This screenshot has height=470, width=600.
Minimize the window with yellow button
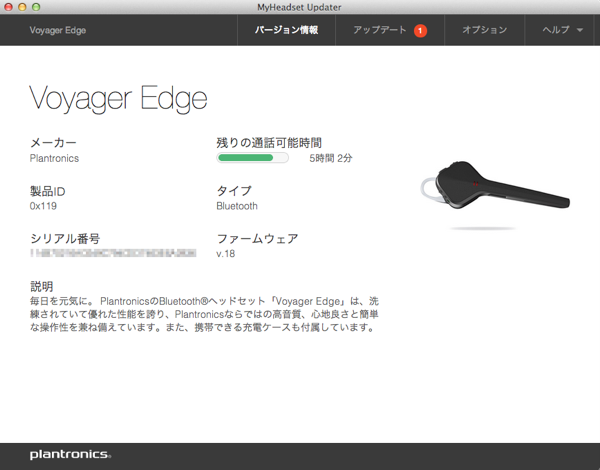coord(22,7)
